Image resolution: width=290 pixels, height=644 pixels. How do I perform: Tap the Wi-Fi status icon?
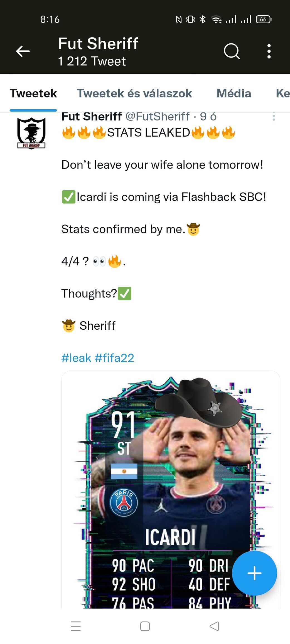pos(216,19)
